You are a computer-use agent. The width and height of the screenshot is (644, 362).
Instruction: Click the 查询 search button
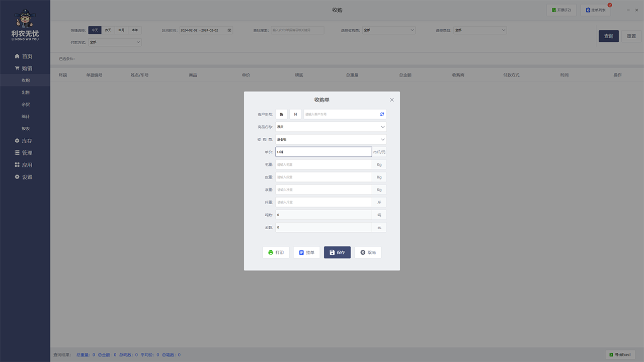click(x=608, y=36)
